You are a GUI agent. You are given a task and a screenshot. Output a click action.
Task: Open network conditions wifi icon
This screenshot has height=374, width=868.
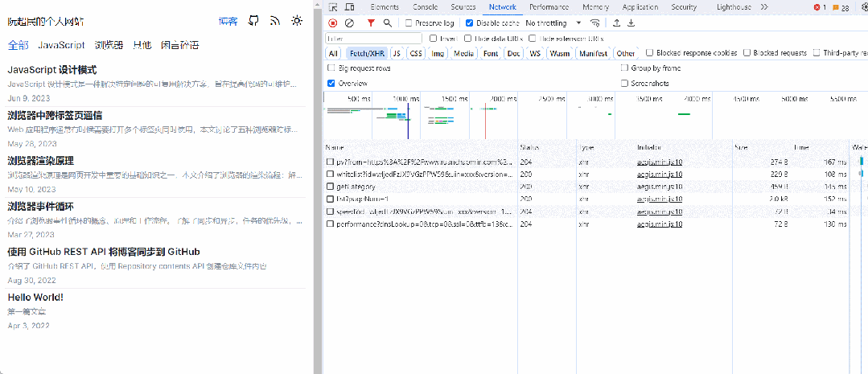(x=595, y=23)
